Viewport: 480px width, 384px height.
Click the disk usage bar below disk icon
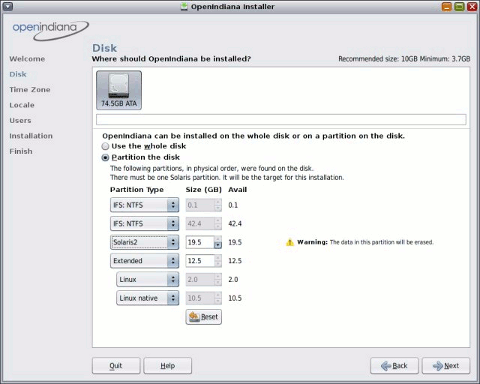point(281,119)
